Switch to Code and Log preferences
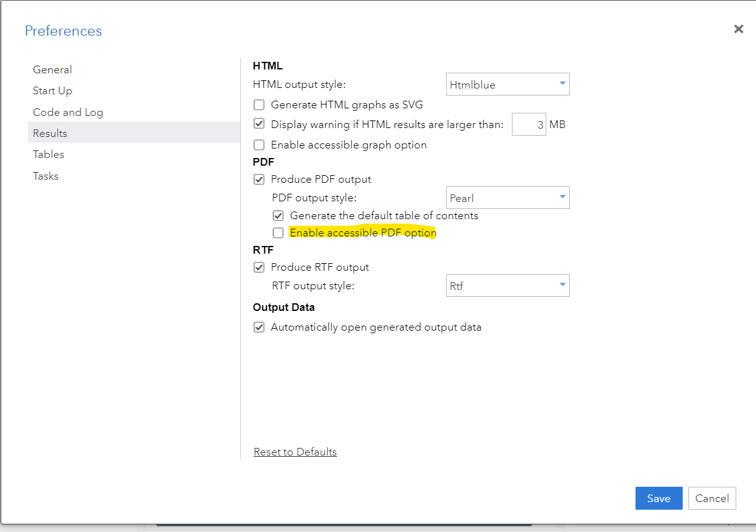756x532 pixels. (x=68, y=112)
